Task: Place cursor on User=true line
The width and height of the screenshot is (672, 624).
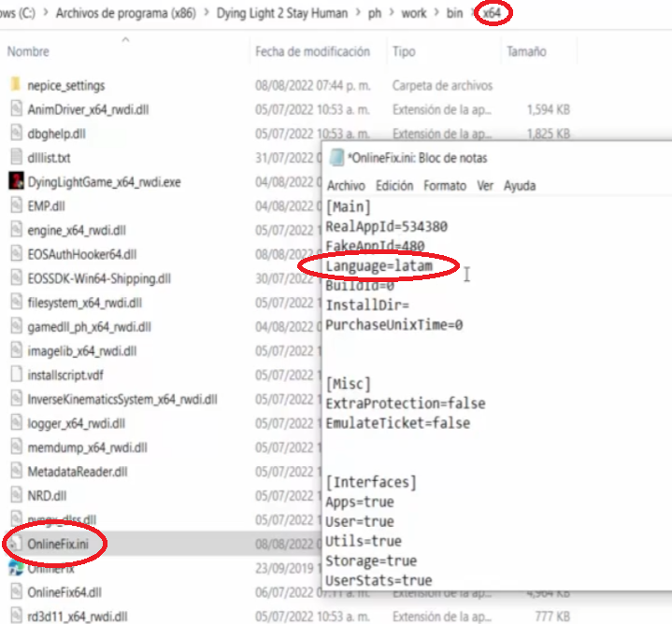Action: [x=360, y=521]
